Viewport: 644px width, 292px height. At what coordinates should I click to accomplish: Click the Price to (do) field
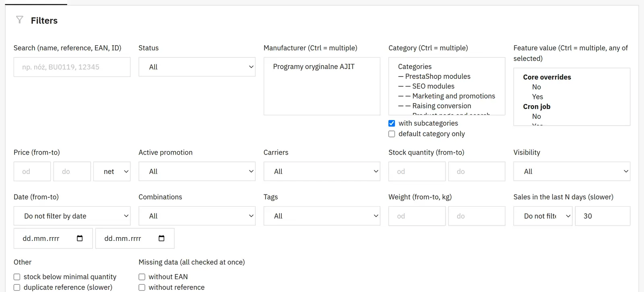[72, 172]
